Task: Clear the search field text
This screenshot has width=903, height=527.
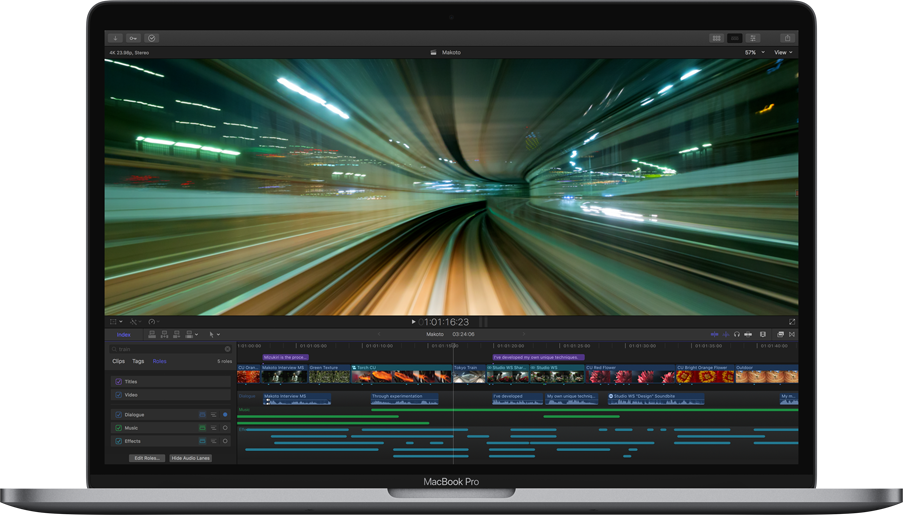Action: point(227,349)
